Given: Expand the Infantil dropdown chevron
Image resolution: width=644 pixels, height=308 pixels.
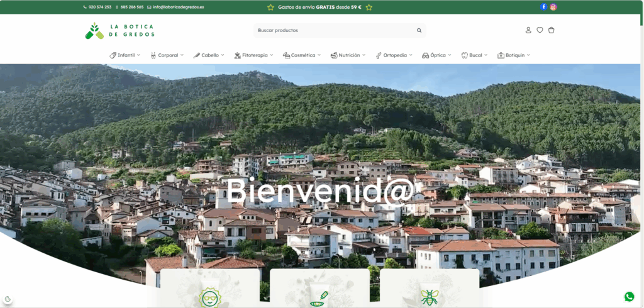Looking at the screenshot, I should click(x=138, y=55).
